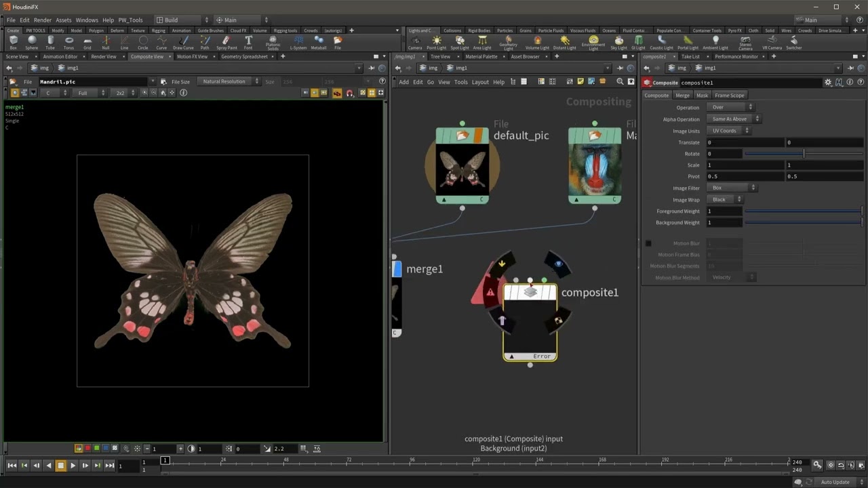Add an Area Light from shelf
Viewport: 868px width, 488px height.
point(482,43)
